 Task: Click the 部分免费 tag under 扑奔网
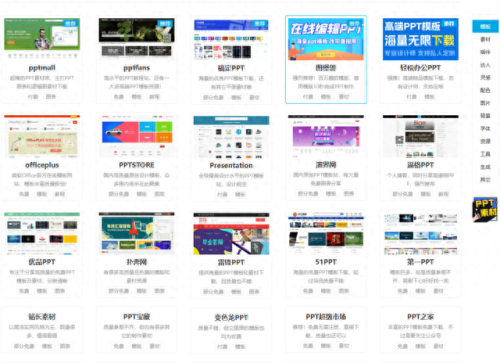point(119,291)
